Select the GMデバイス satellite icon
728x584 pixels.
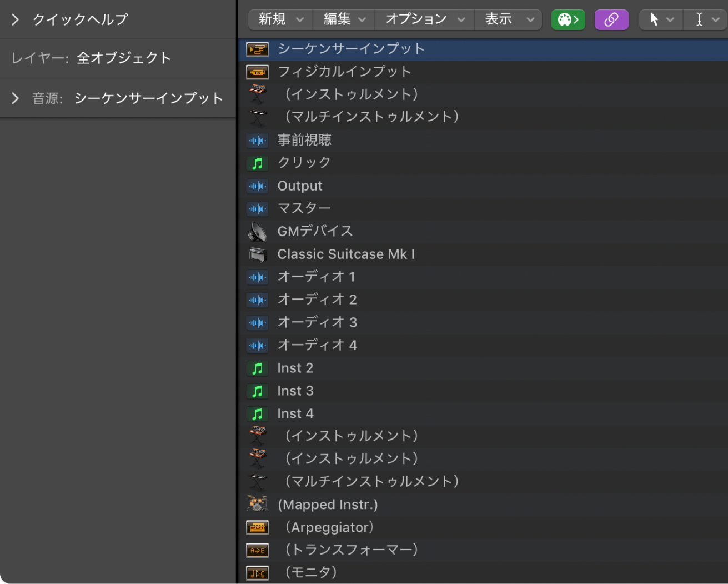point(258,231)
